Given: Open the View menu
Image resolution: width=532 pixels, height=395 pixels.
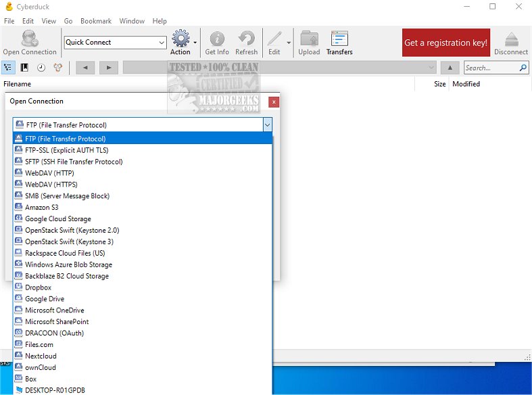Looking at the screenshot, I should 49,21.
